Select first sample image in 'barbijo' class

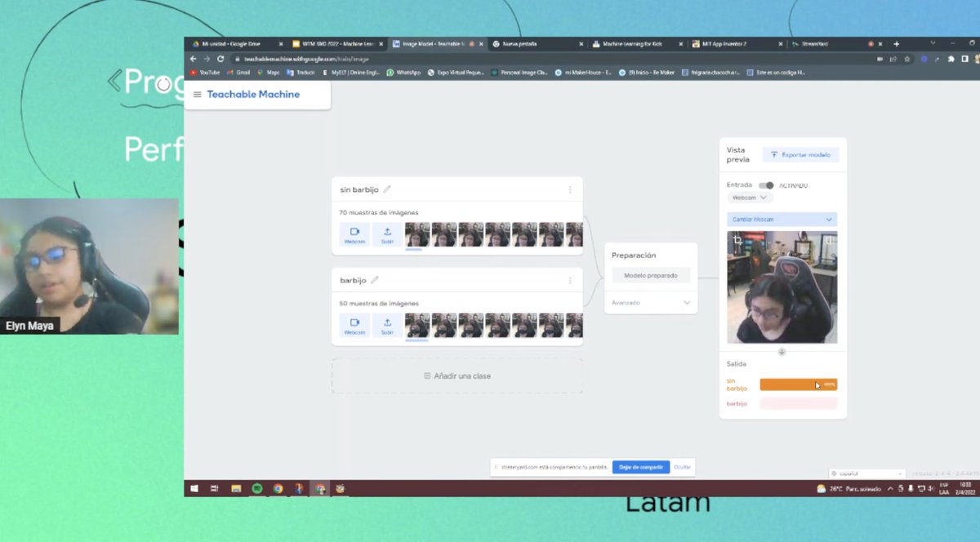[417, 325]
